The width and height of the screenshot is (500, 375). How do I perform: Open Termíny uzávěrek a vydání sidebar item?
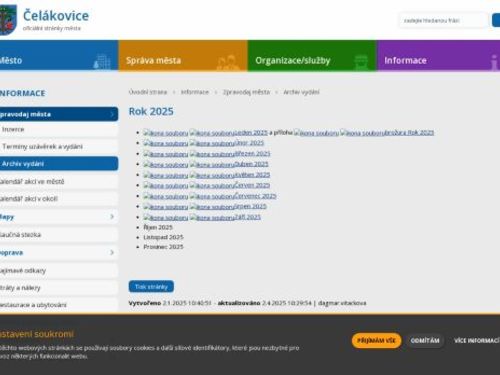tap(59, 146)
